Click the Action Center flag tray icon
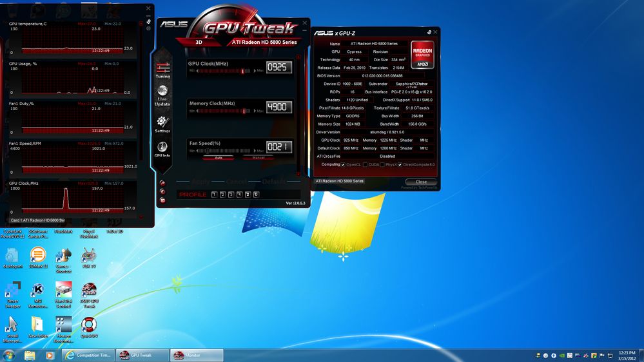 [601, 356]
